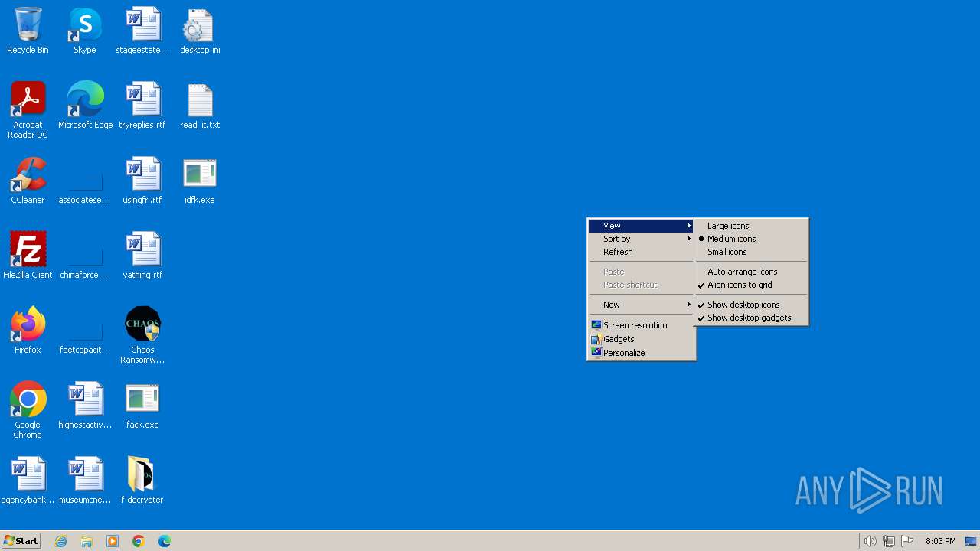The width and height of the screenshot is (980, 551).
Task: Open volume control in system tray
Action: [871, 541]
